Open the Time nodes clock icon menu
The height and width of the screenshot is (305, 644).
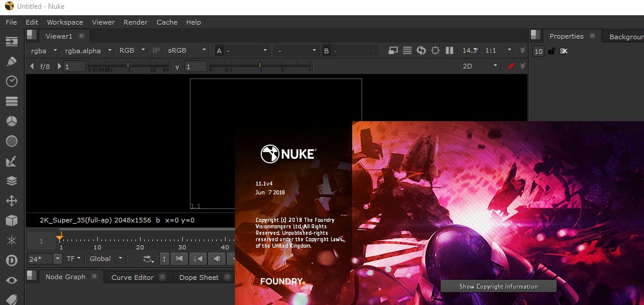coord(12,81)
